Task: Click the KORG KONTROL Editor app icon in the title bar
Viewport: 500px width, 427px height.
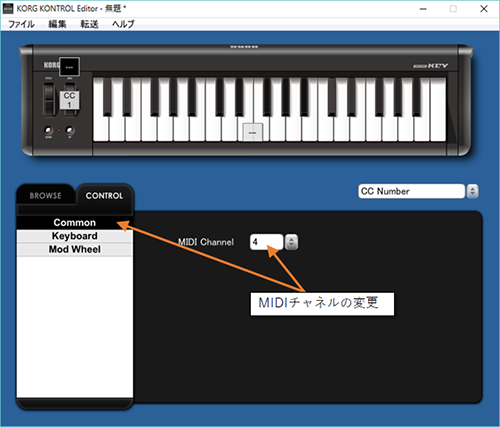Action: 8,9
